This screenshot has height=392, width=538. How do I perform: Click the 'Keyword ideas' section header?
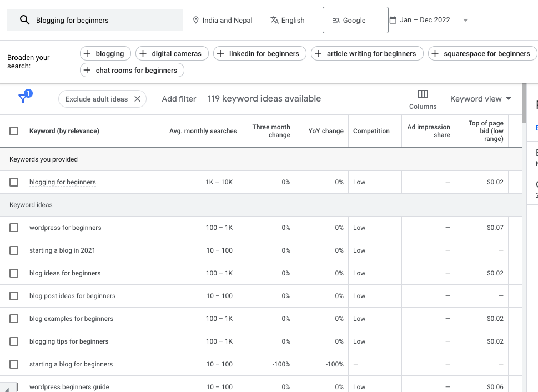31,205
